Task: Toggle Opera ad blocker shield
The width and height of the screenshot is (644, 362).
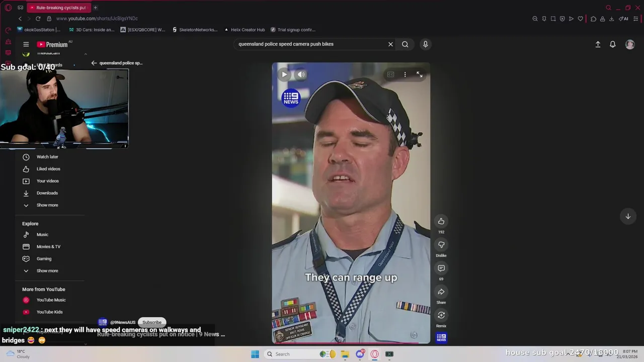Action: coord(562,19)
